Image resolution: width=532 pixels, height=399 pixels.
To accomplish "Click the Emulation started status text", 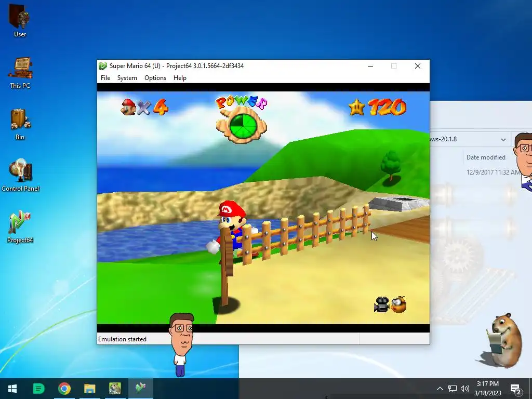I will pos(122,339).
